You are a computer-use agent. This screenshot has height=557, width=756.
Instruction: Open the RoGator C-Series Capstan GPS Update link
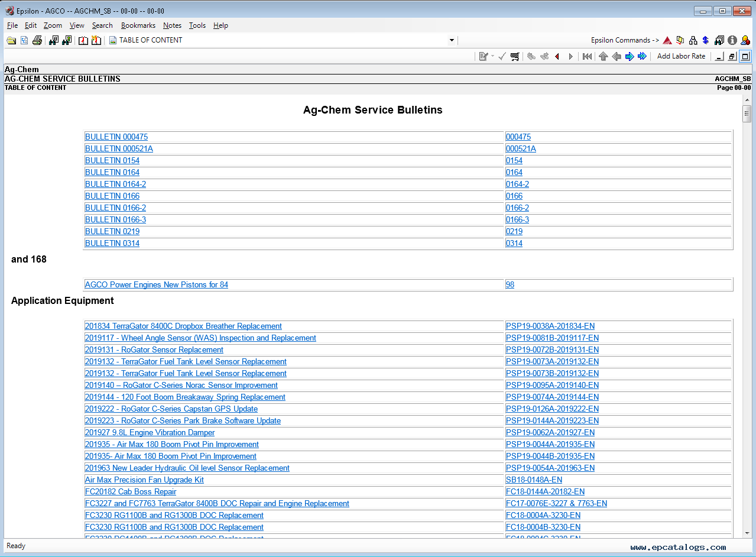pos(171,409)
